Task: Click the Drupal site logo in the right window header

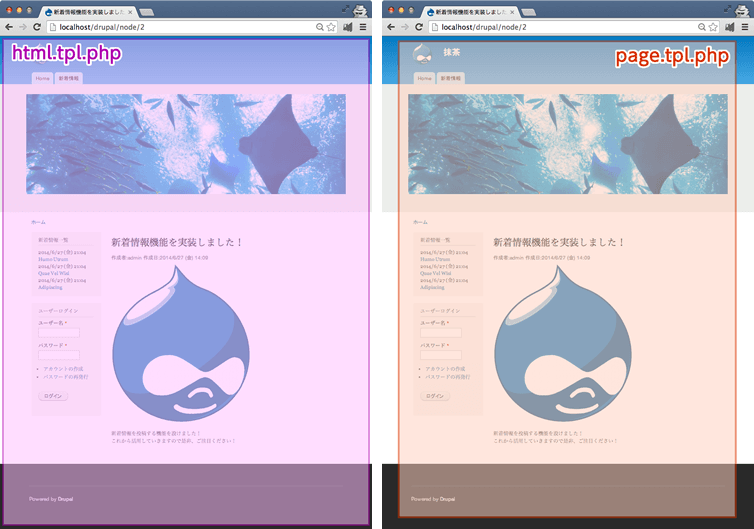Action: click(x=422, y=53)
